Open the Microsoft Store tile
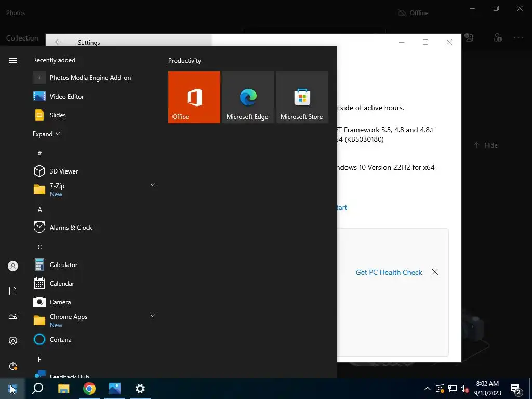 (x=302, y=97)
